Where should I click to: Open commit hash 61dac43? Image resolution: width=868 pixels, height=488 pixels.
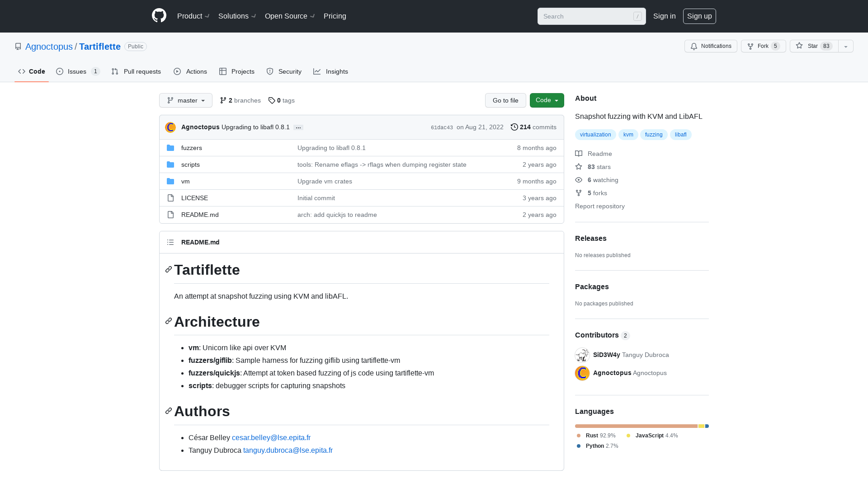(x=442, y=127)
